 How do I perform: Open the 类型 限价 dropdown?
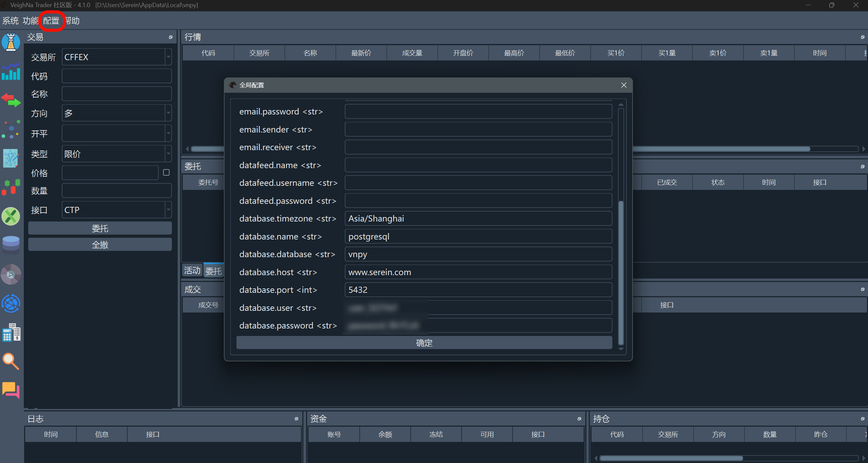click(x=168, y=154)
